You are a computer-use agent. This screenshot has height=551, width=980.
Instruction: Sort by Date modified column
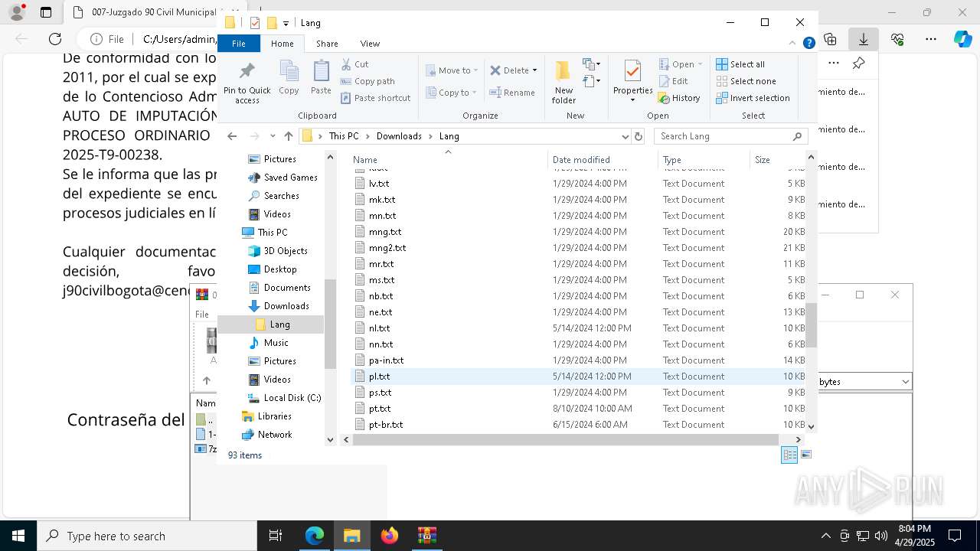tap(603, 159)
